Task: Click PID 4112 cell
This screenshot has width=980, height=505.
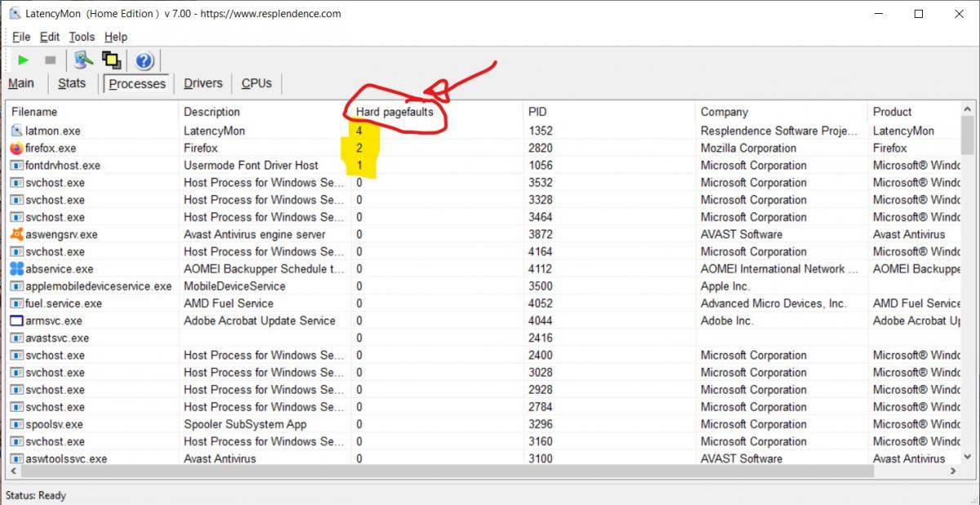Action: pyautogui.click(x=541, y=269)
